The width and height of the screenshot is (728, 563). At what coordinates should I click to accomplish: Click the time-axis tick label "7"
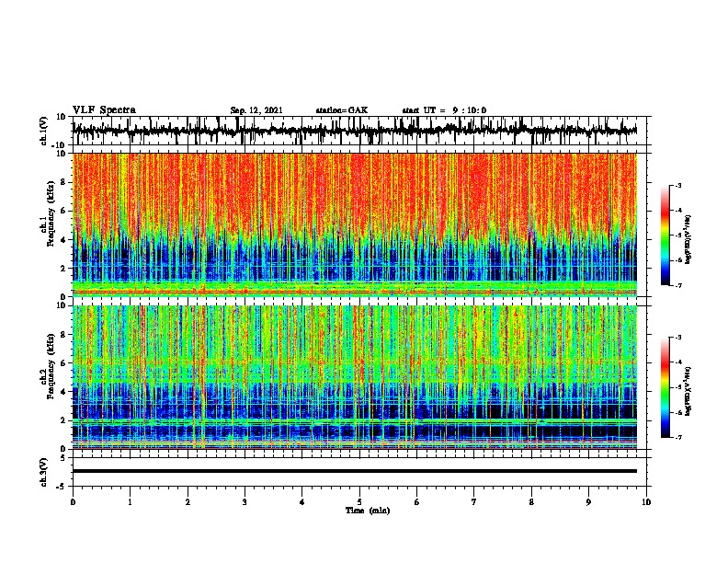pos(474,502)
